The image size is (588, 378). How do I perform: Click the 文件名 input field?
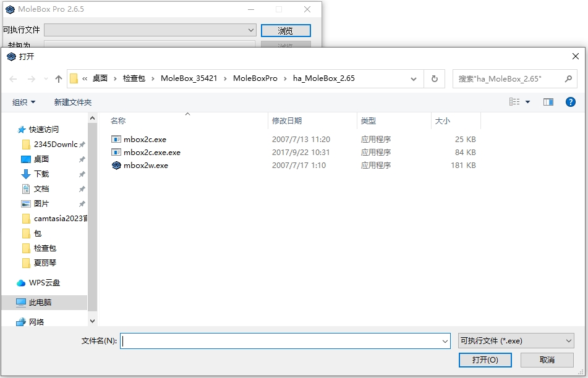(x=285, y=341)
